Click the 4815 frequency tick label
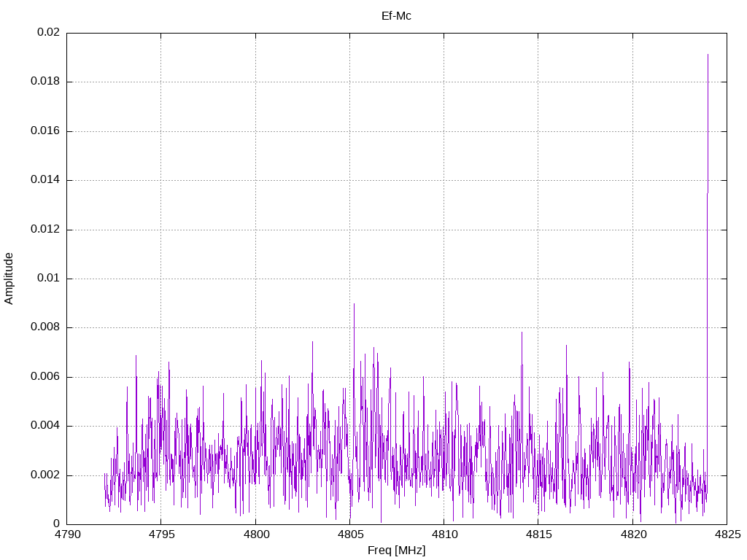 click(x=538, y=534)
